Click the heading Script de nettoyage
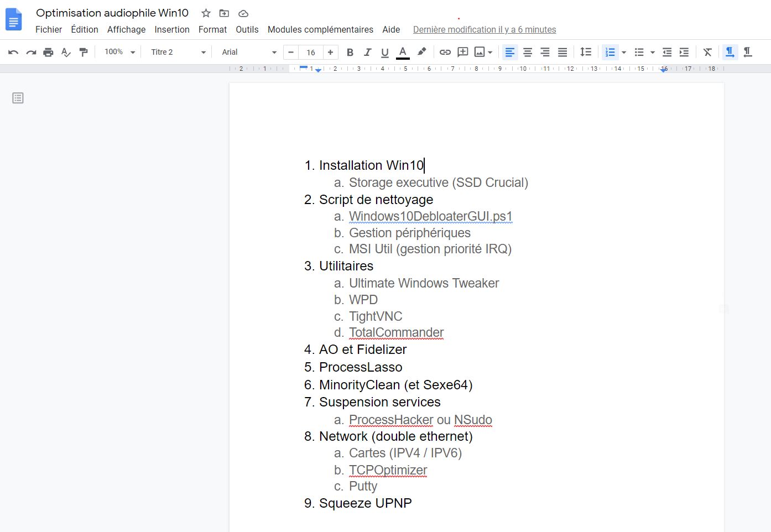 [376, 200]
